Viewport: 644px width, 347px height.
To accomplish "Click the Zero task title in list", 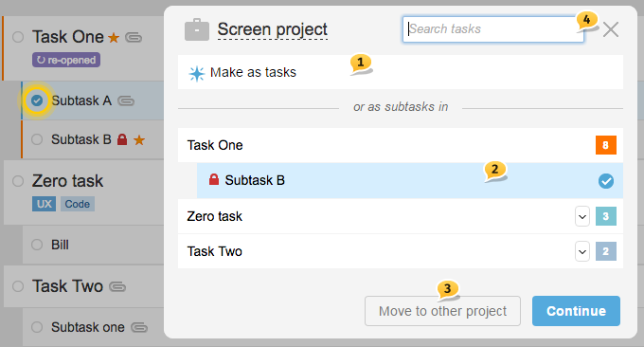I will click(x=68, y=181).
